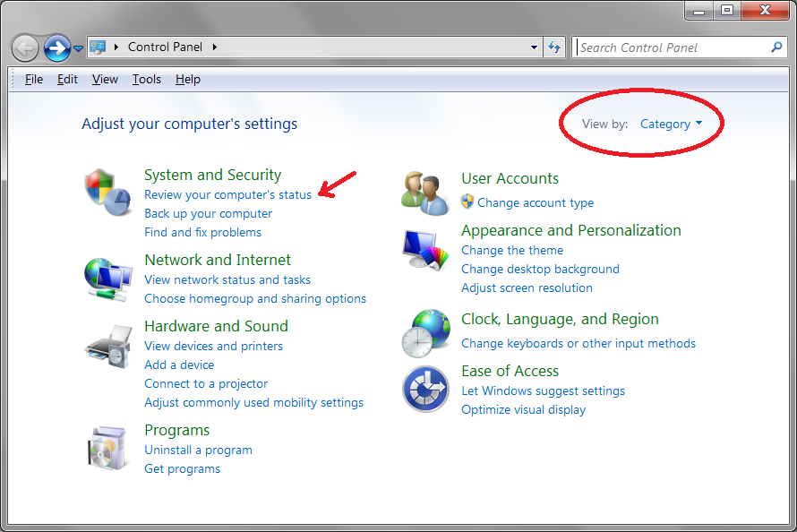Open the Programs disc box icon
This screenshot has width=797, height=532.
(107, 448)
